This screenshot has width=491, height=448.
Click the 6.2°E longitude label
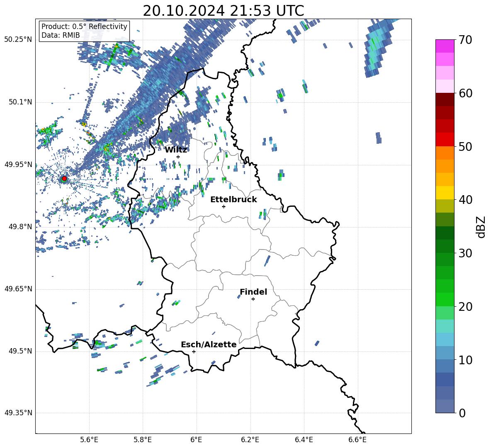(250, 440)
